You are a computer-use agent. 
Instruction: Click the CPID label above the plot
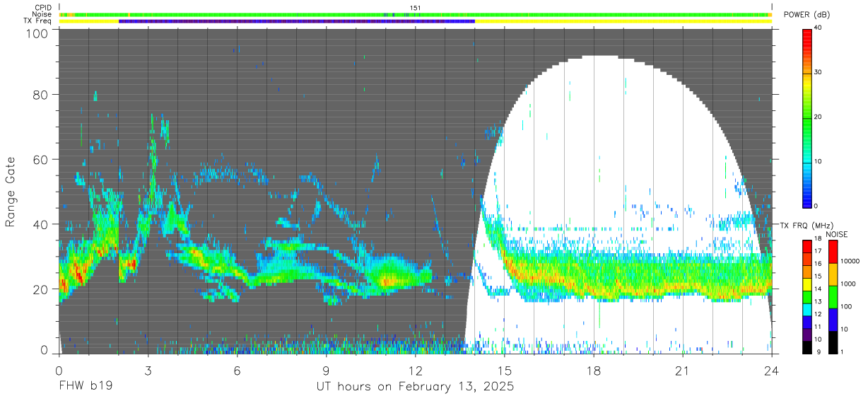point(42,7)
